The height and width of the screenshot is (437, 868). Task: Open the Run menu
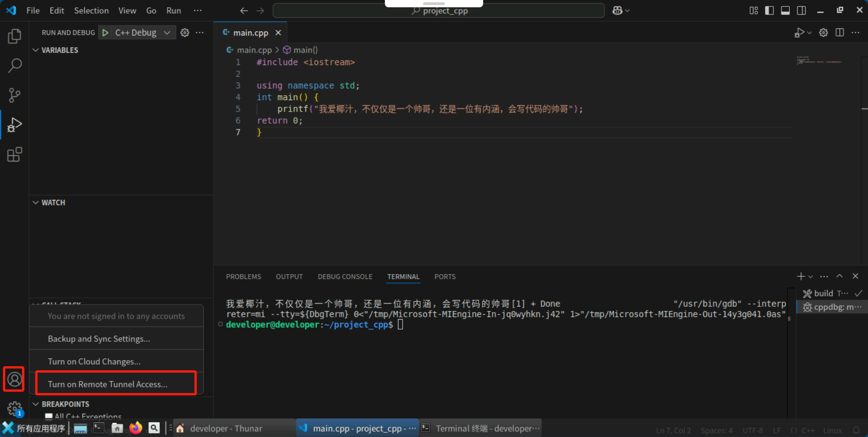click(173, 10)
